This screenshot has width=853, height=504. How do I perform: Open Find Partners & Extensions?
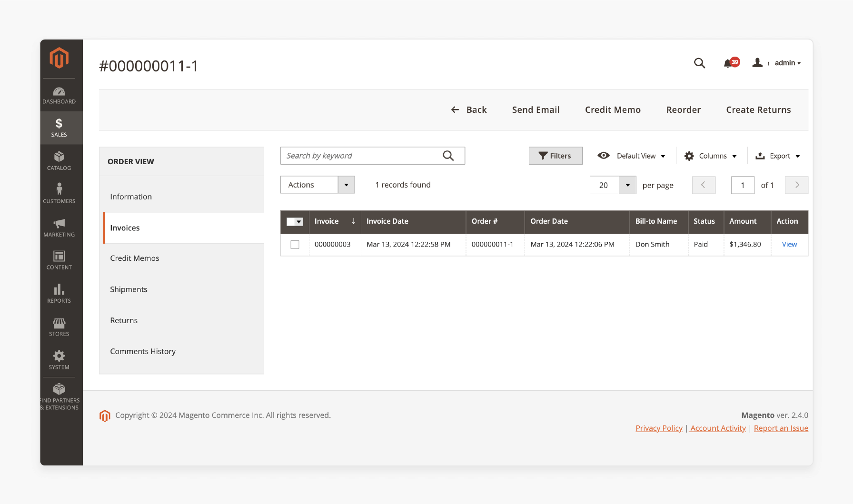coord(59,397)
